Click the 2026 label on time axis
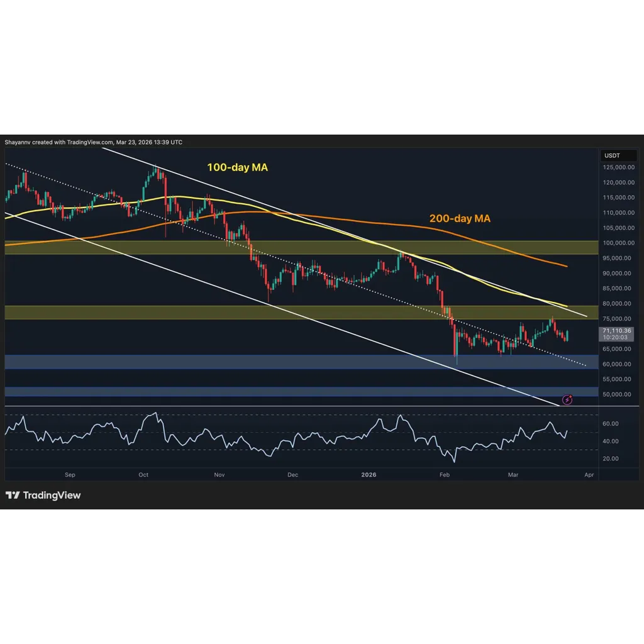This screenshot has height=644, width=644. [369, 474]
